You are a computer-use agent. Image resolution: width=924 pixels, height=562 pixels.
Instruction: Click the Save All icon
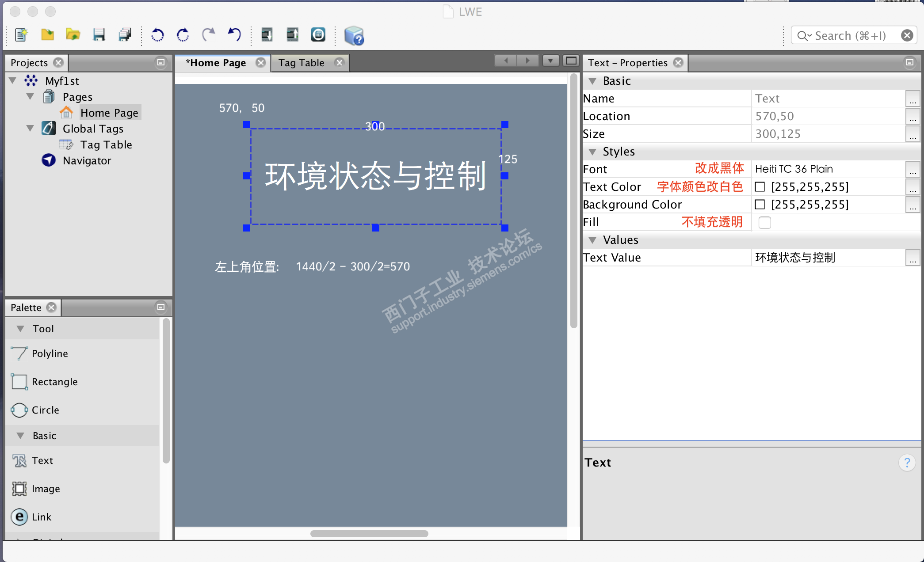tap(125, 35)
